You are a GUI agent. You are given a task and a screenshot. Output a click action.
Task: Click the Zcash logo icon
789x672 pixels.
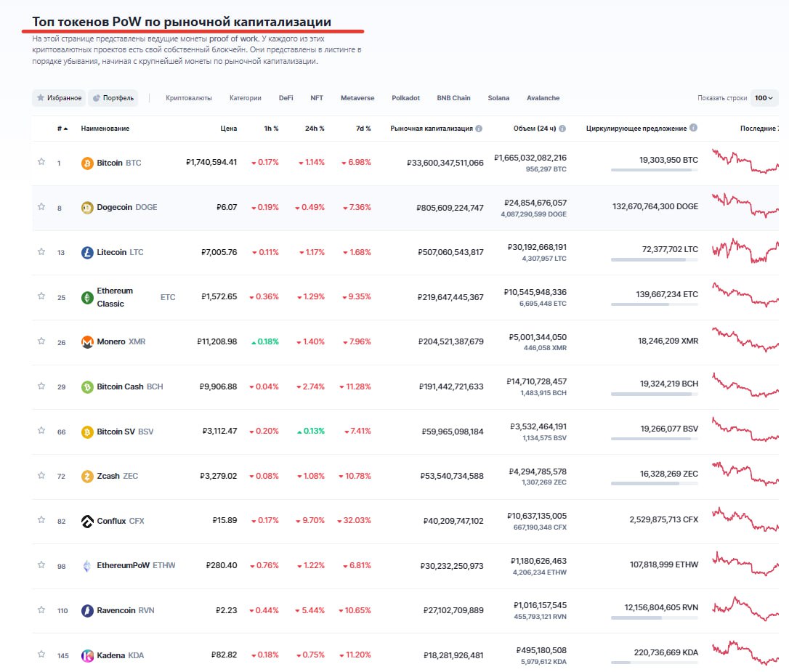point(87,476)
